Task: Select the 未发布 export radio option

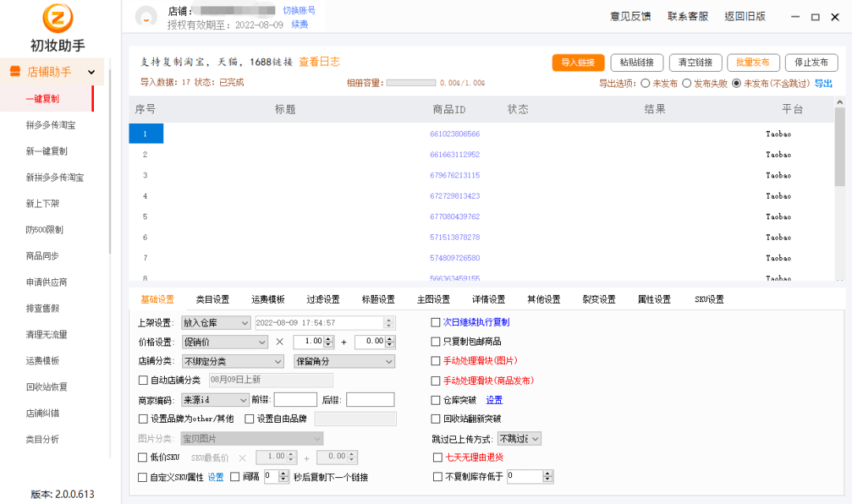Action: 645,83
